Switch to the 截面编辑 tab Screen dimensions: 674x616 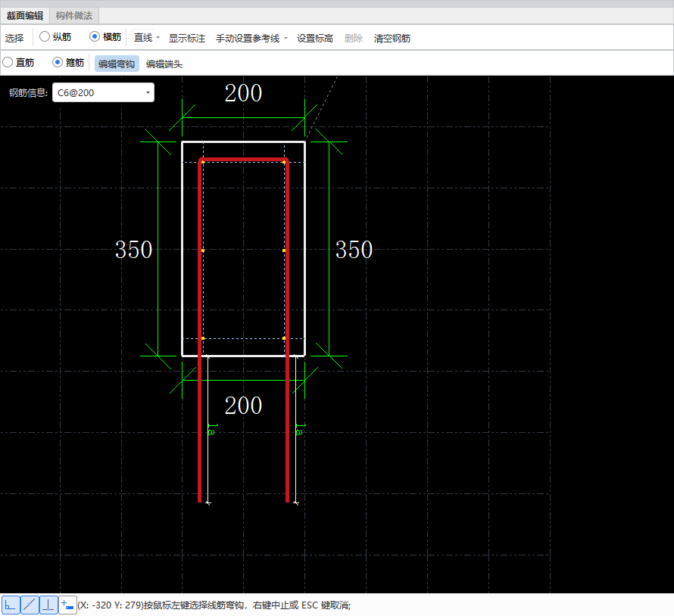25,15
